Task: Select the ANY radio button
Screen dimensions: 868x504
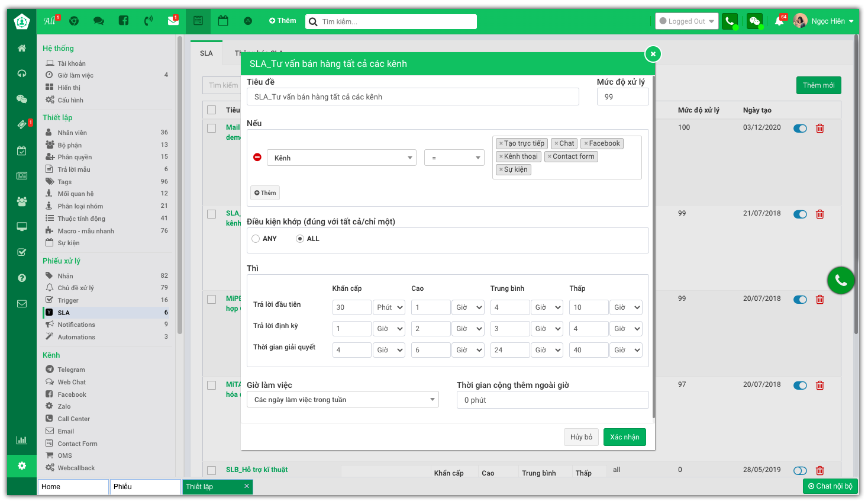Action: (256, 239)
